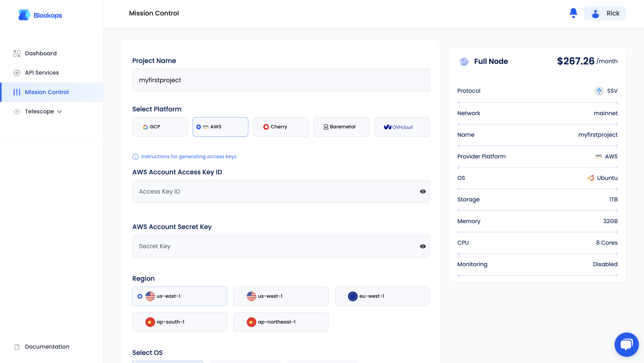Expand the Telescope menu chevron
644x363 pixels.
tap(60, 112)
